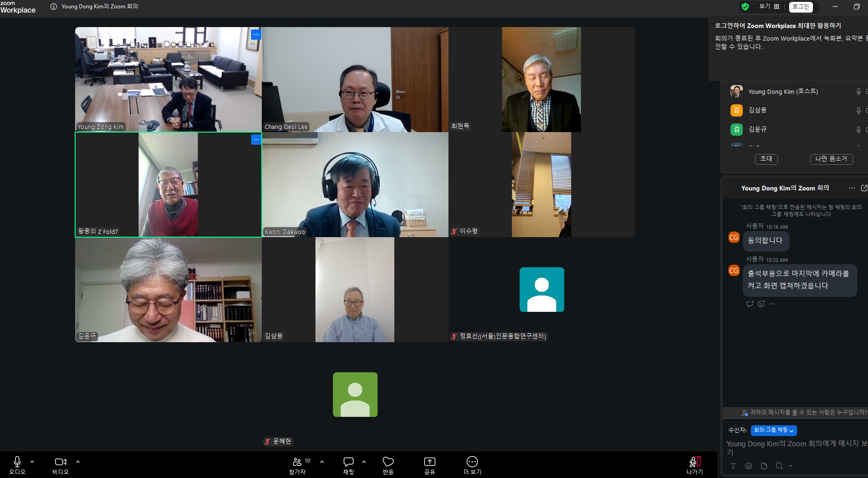Expand video options arrow next to 비디오

click(x=78, y=462)
